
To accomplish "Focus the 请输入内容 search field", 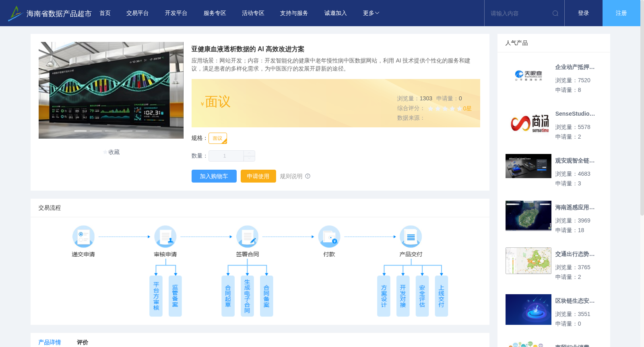I will tap(519, 13).
